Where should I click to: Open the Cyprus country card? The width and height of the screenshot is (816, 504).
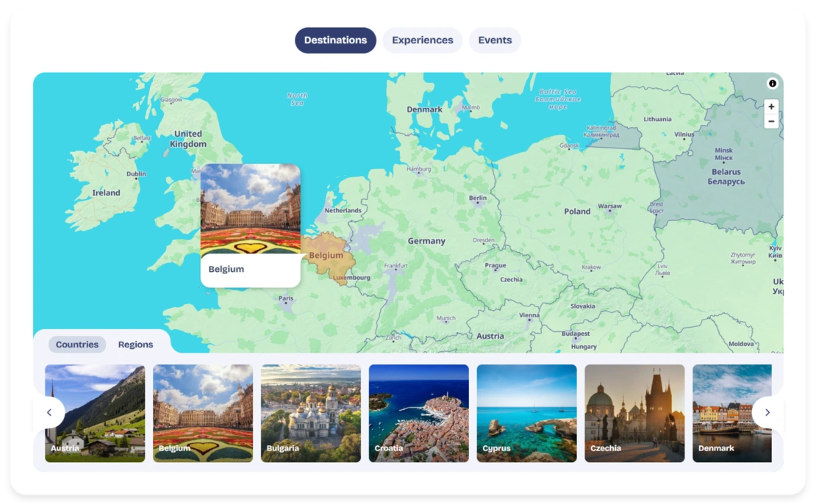point(526,413)
